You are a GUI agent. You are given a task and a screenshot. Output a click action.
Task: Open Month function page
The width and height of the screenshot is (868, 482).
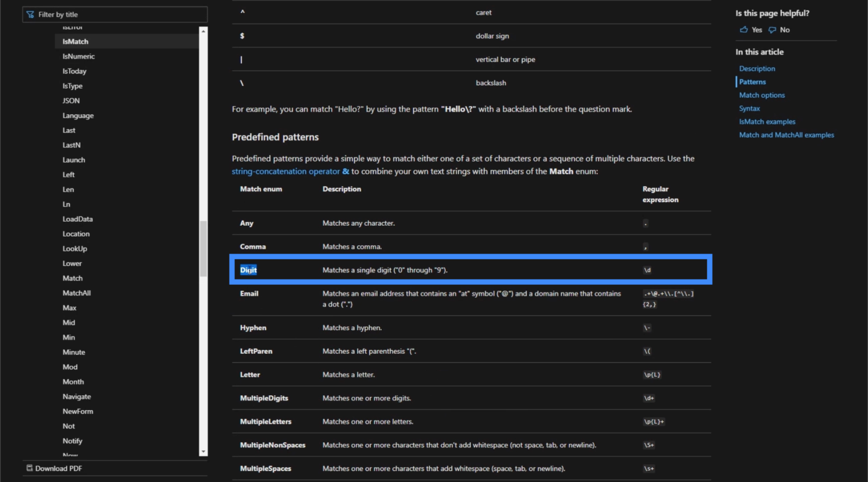point(73,382)
